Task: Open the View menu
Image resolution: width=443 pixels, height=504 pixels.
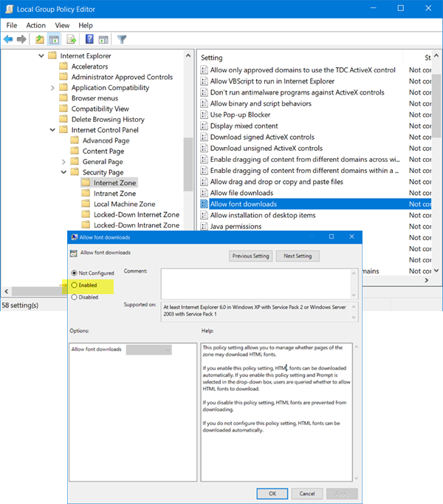Action: click(62, 25)
